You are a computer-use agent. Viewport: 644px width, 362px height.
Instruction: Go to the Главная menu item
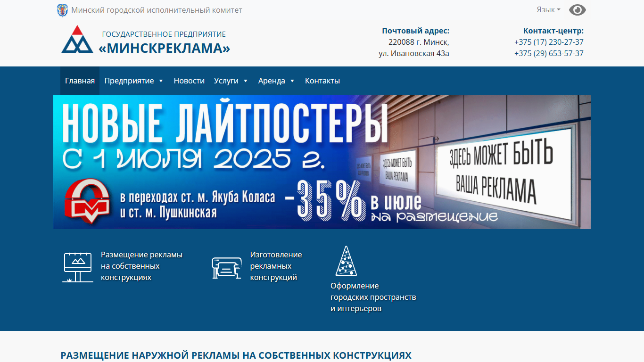click(80, 81)
